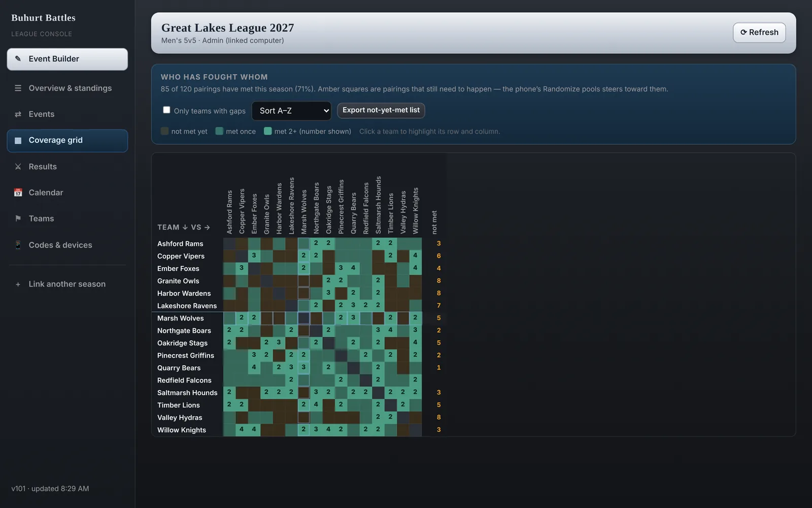Click Granite Owls not-met count 8

tap(438, 281)
